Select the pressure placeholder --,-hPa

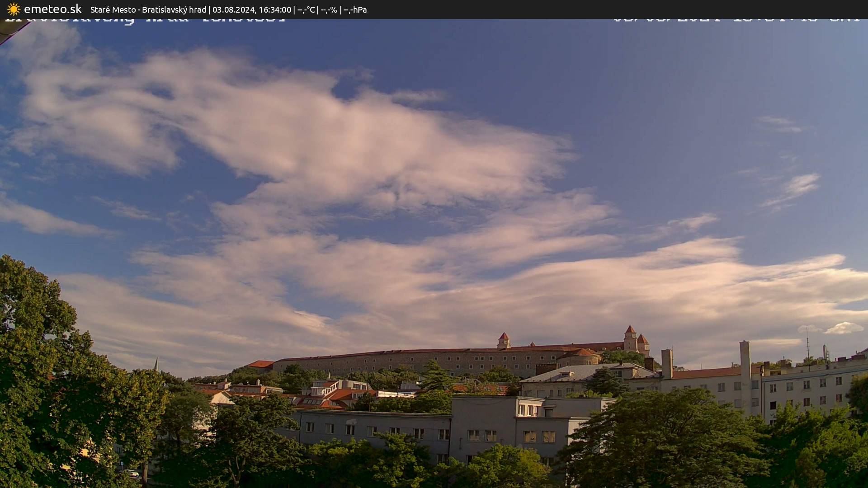(357, 9)
